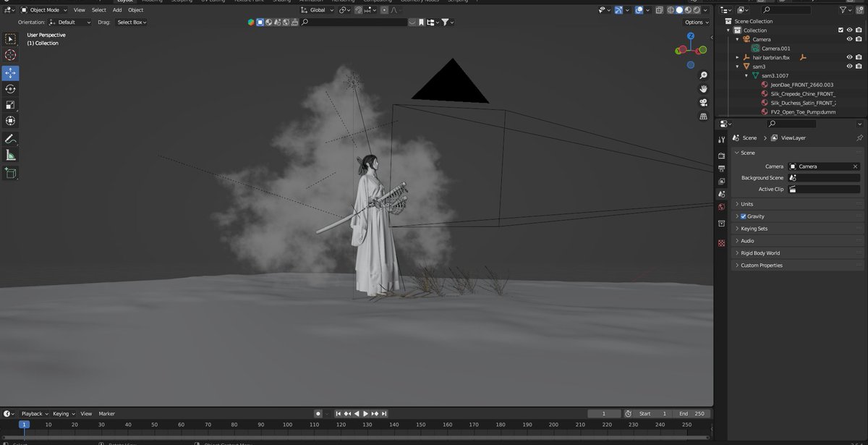Activate the Cursor tool

[x=10, y=55]
